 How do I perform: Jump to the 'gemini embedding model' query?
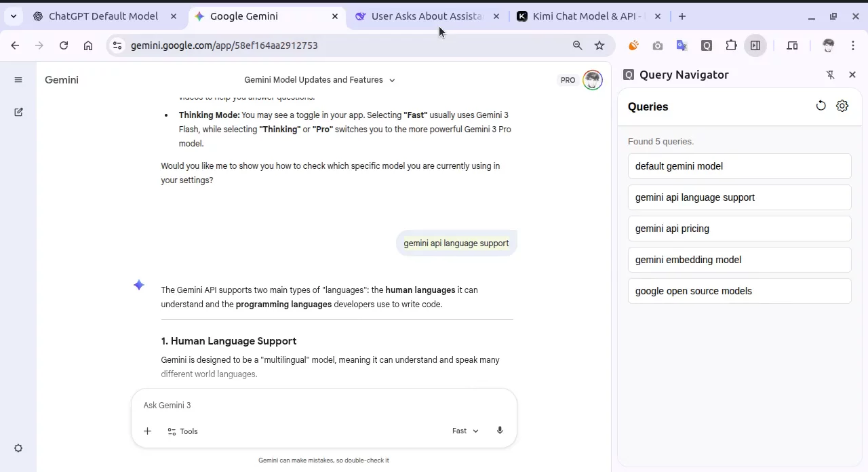pos(739,260)
